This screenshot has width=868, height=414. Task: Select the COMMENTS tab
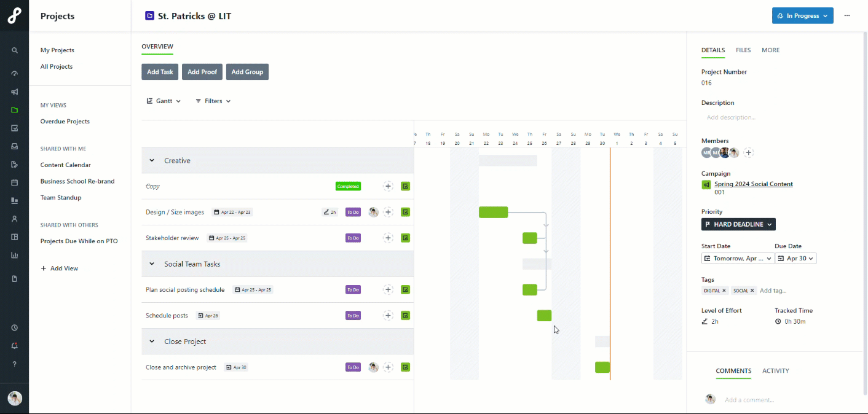733,371
